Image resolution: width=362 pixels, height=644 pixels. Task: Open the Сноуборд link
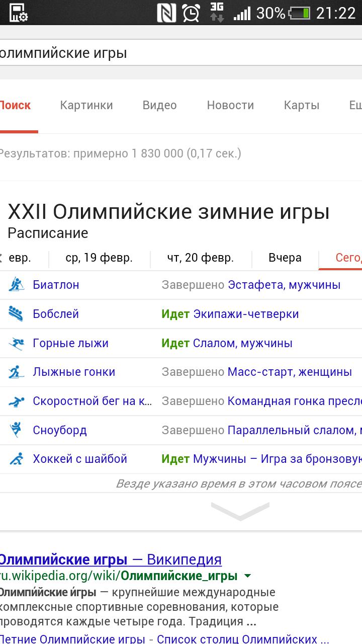pyautogui.click(x=60, y=430)
